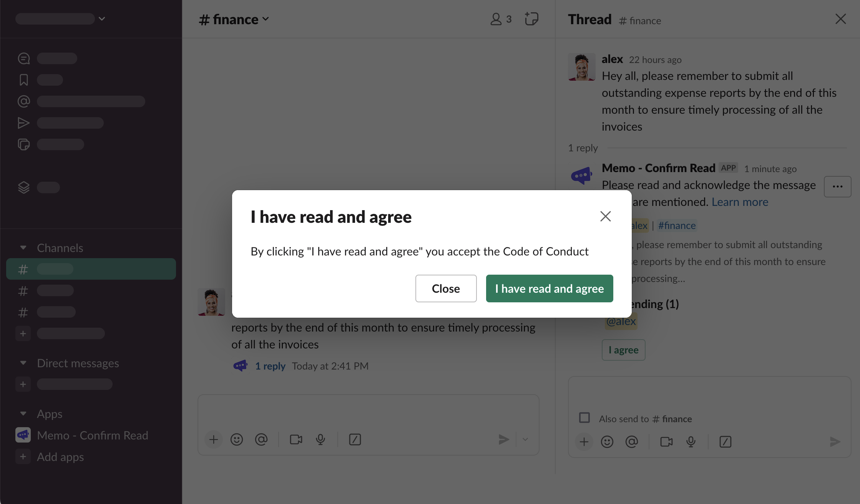860x504 pixels.
Task: Click the emoji icon in thread composer
Action: [607, 442]
